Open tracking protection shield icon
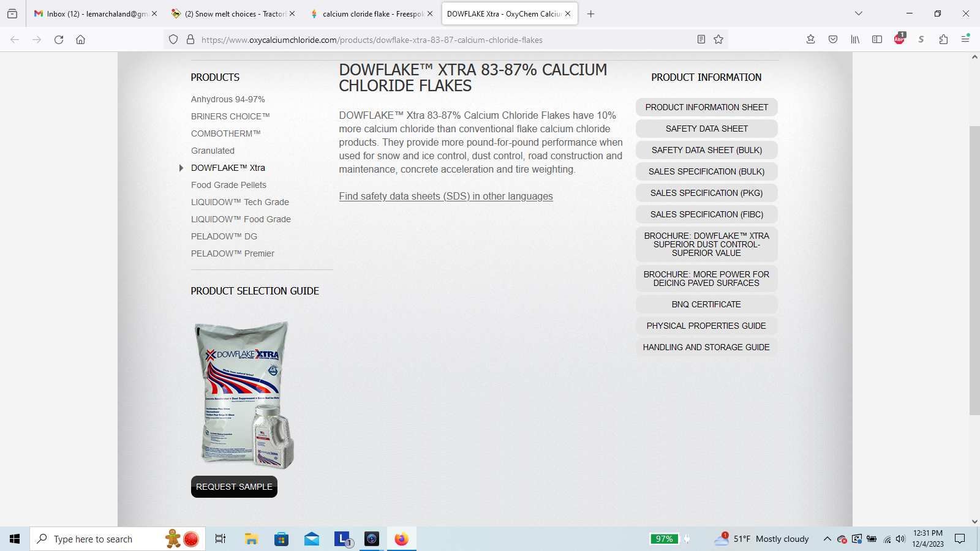This screenshot has width=980, height=551. point(173,40)
